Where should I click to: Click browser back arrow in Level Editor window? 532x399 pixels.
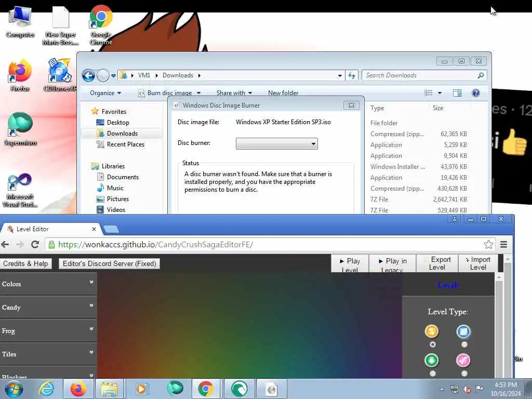5,244
